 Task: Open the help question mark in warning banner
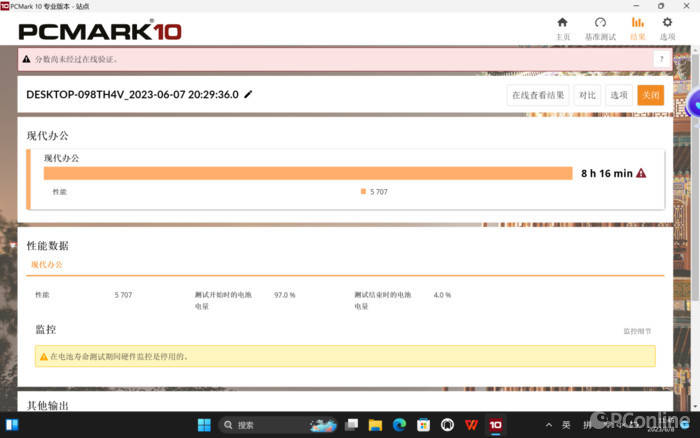point(662,59)
